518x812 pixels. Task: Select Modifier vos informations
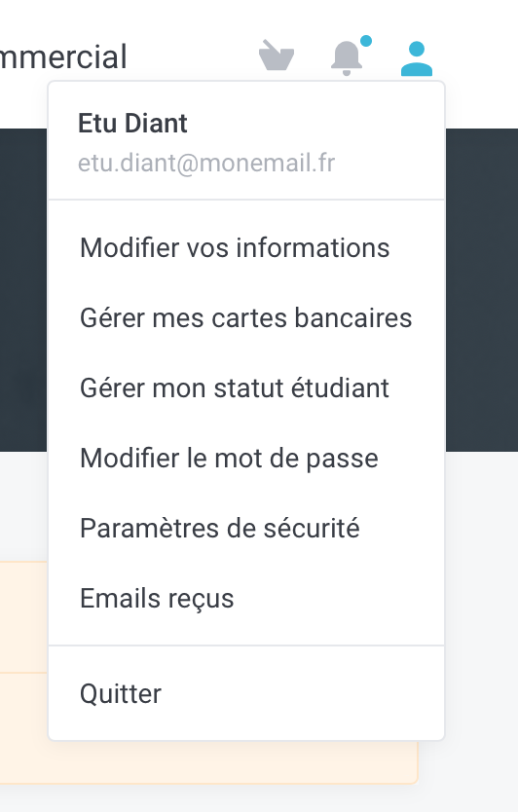pos(246,247)
